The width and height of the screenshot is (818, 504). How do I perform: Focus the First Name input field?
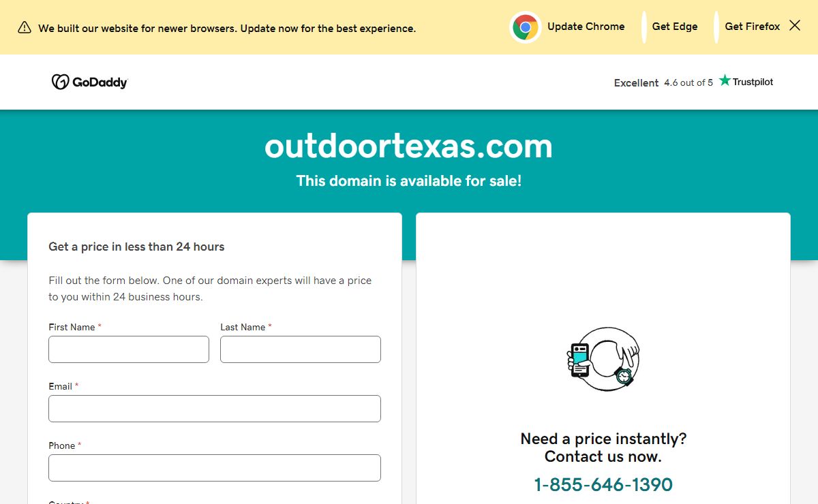129,349
